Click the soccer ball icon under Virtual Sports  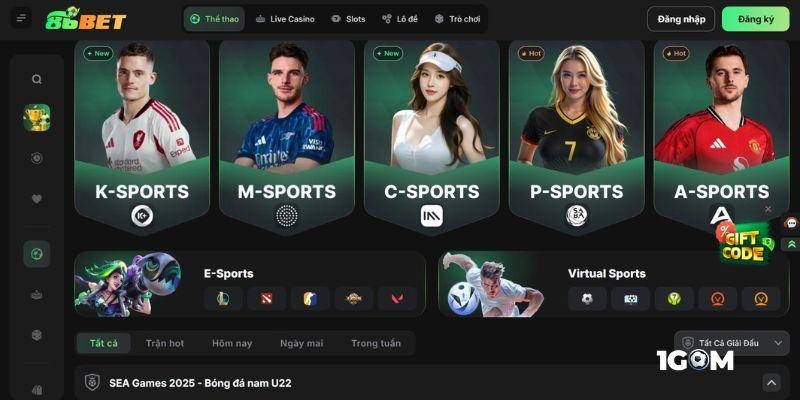(x=587, y=299)
